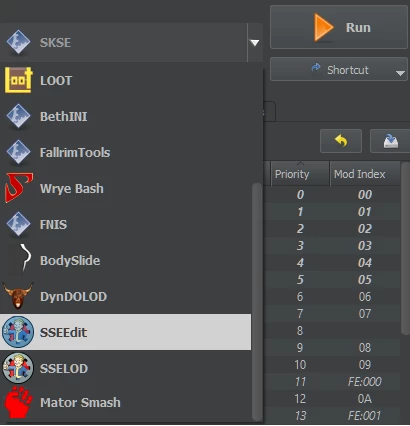
Task: Select the DynDOLOD bull head icon
Action: click(x=18, y=295)
